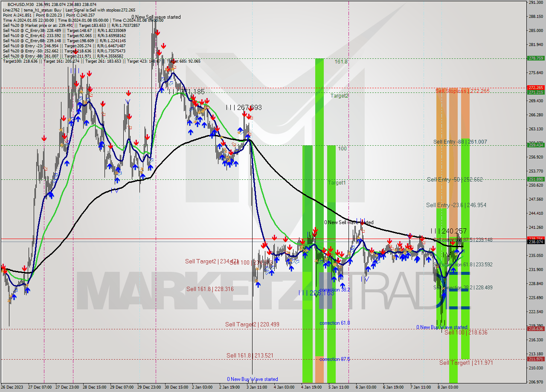The image size is (546, 392).
Task: Click the 'Sell 161.8 | 228.316' label
Action: (x=210, y=289)
